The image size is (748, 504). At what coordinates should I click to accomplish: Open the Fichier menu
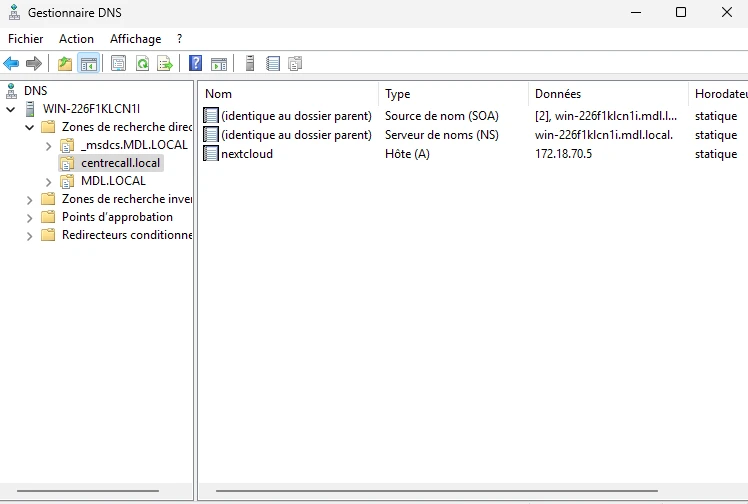coord(26,39)
